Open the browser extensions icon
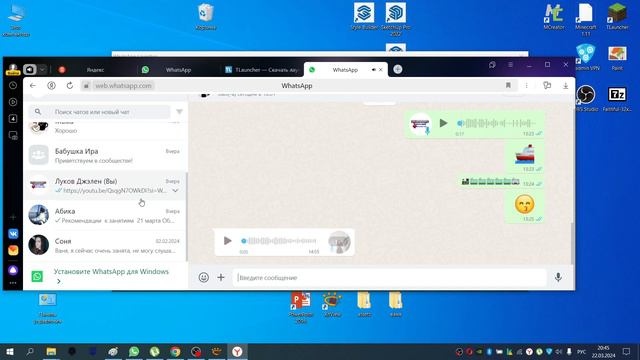The width and height of the screenshot is (640, 360). pyautogui.click(x=547, y=85)
